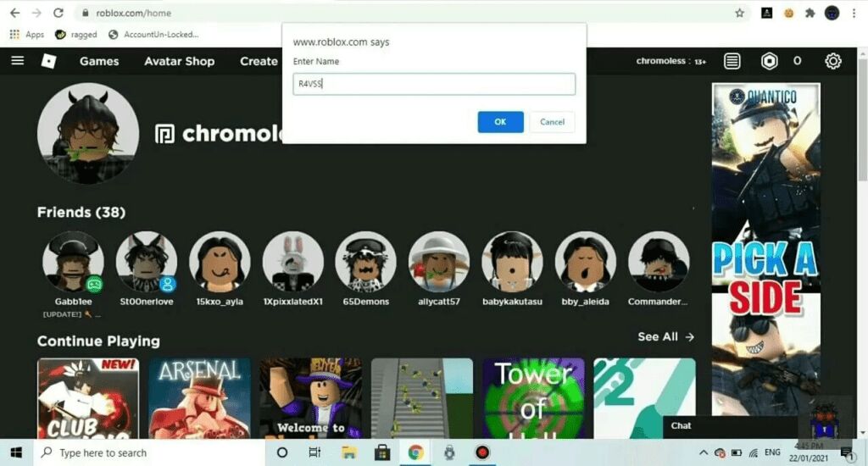Click the Chrome icon in the taskbar
The height and width of the screenshot is (466, 868).
pos(415,452)
